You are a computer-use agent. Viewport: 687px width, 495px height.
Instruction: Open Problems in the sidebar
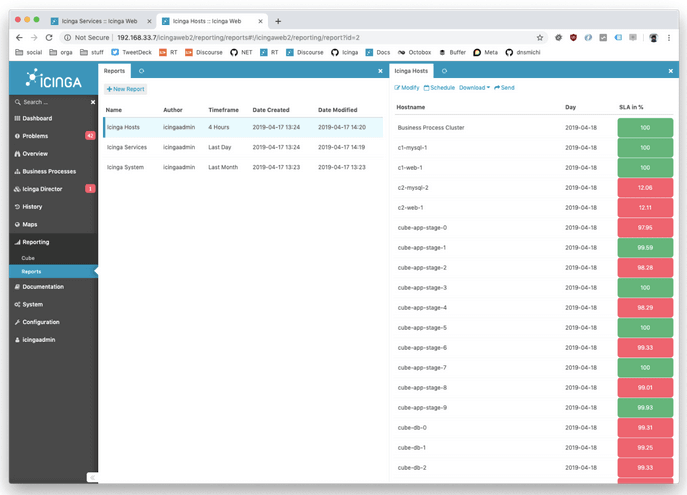tap(53, 136)
